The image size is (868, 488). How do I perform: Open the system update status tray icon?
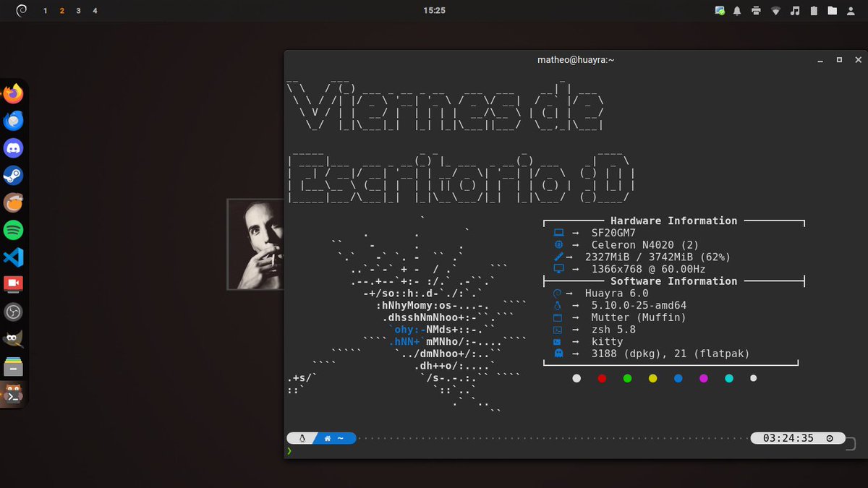pos(720,10)
